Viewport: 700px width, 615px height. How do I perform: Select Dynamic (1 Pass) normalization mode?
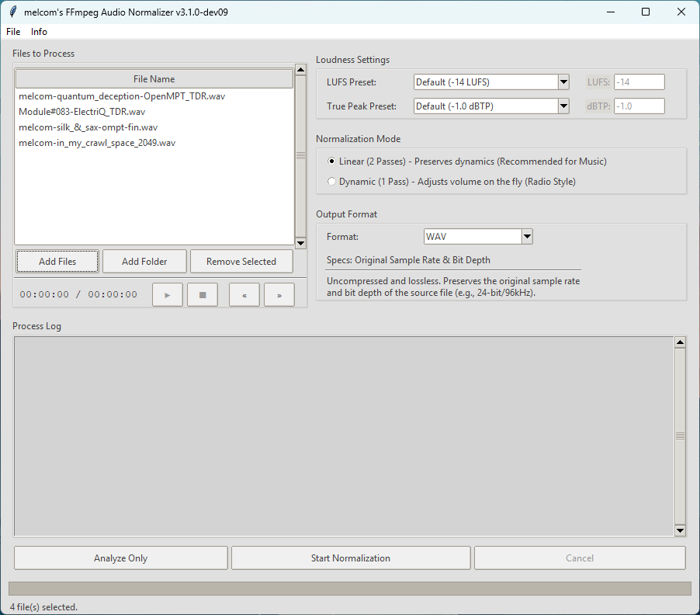click(x=332, y=182)
